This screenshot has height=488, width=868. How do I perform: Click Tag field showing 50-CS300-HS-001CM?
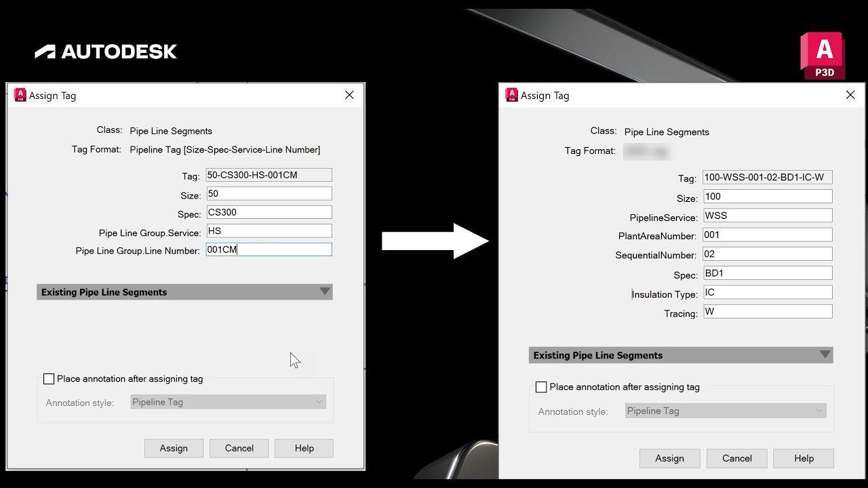click(269, 175)
